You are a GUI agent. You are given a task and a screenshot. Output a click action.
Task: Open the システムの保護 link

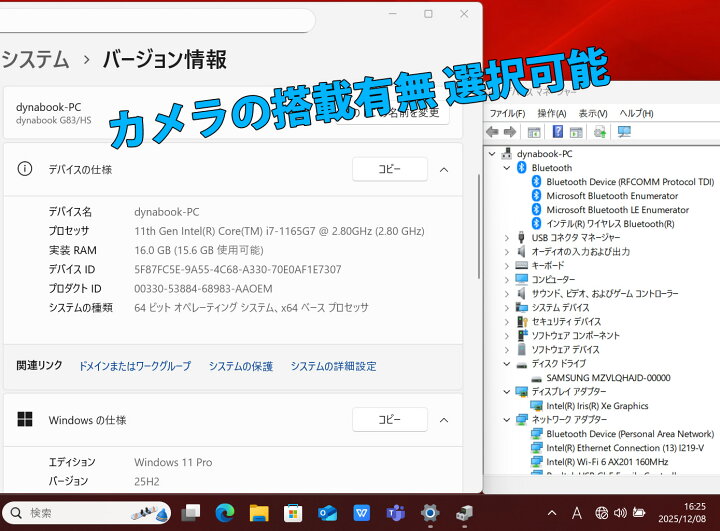pyautogui.click(x=241, y=366)
